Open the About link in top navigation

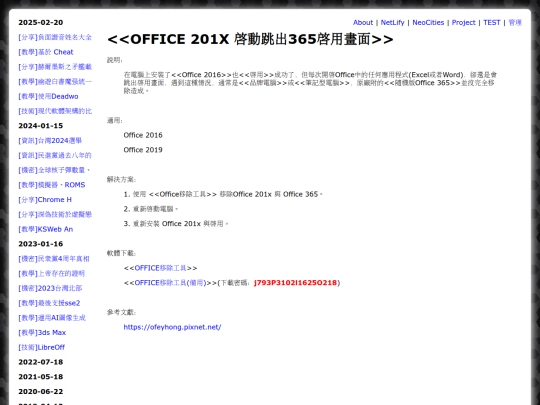[363, 22]
